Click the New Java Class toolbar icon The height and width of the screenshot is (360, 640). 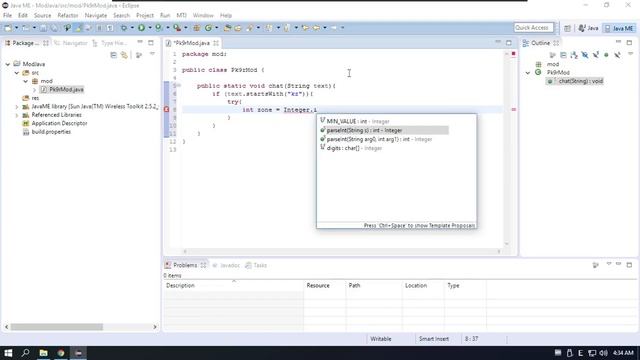pos(209,28)
